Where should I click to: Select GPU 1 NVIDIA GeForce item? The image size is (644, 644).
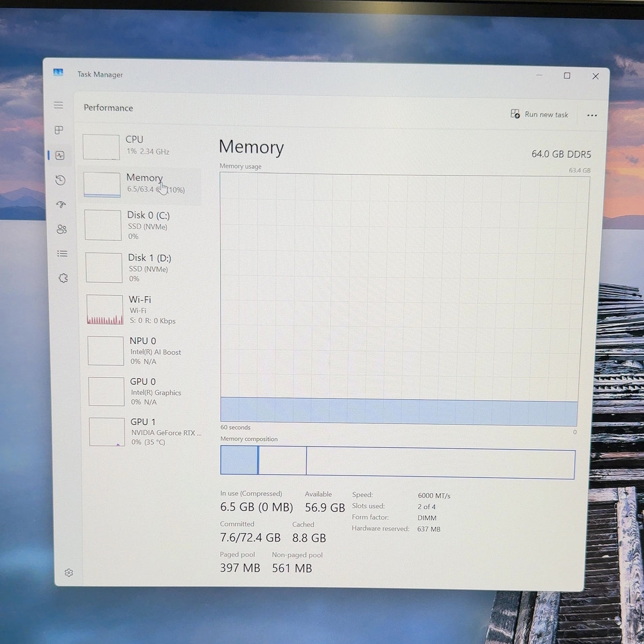147,432
